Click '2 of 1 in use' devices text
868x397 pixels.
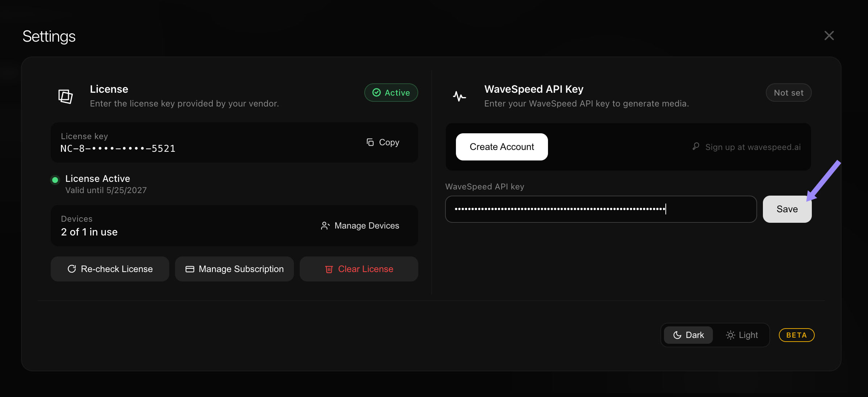[x=89, y=232]
